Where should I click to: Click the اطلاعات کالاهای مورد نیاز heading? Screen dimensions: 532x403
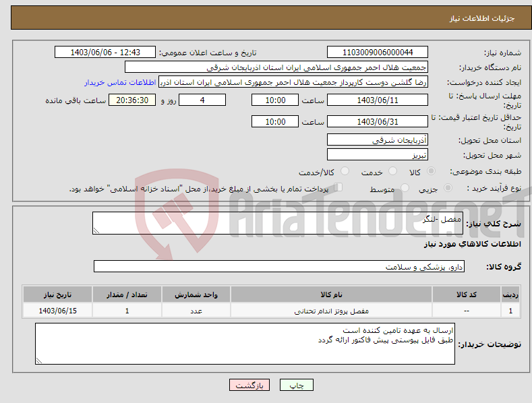pyautogui.click(x=472, y=244)
